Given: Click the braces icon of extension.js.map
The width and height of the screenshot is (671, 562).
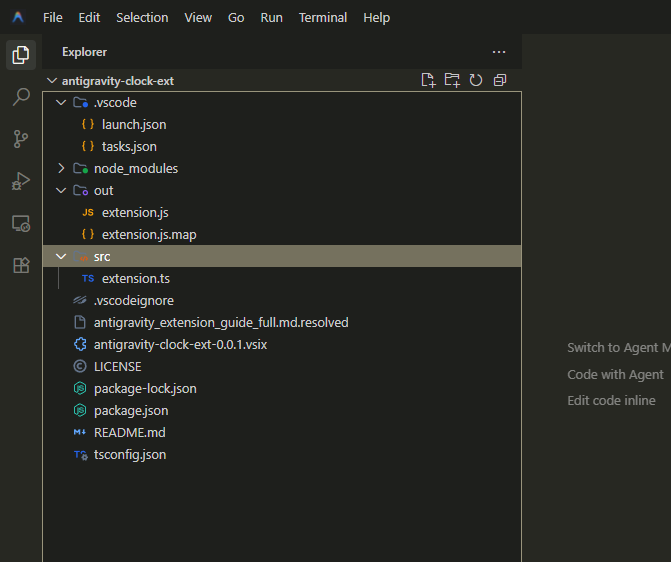Looking at the screenshot, I should point(88,234).
